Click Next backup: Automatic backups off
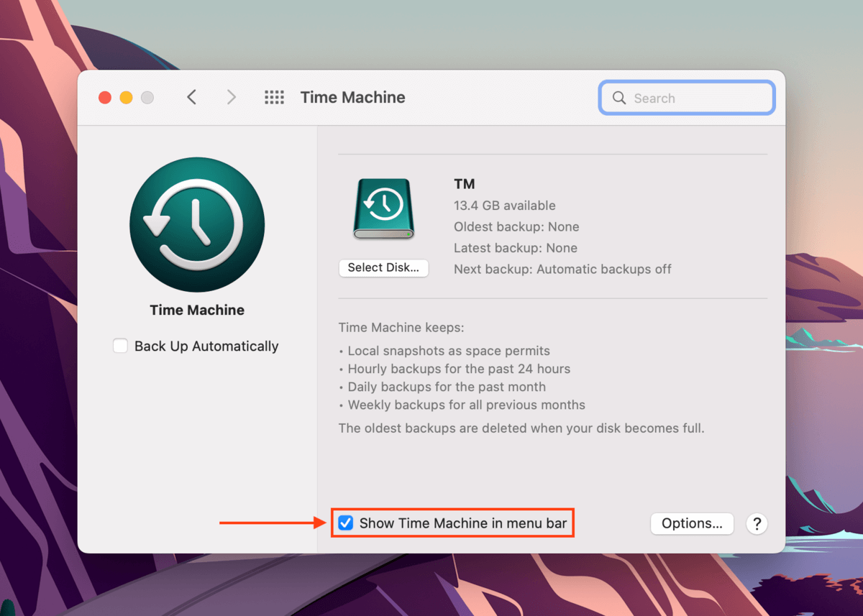The height and width of the screenshot is (616, 863). [x=562, y=269]
